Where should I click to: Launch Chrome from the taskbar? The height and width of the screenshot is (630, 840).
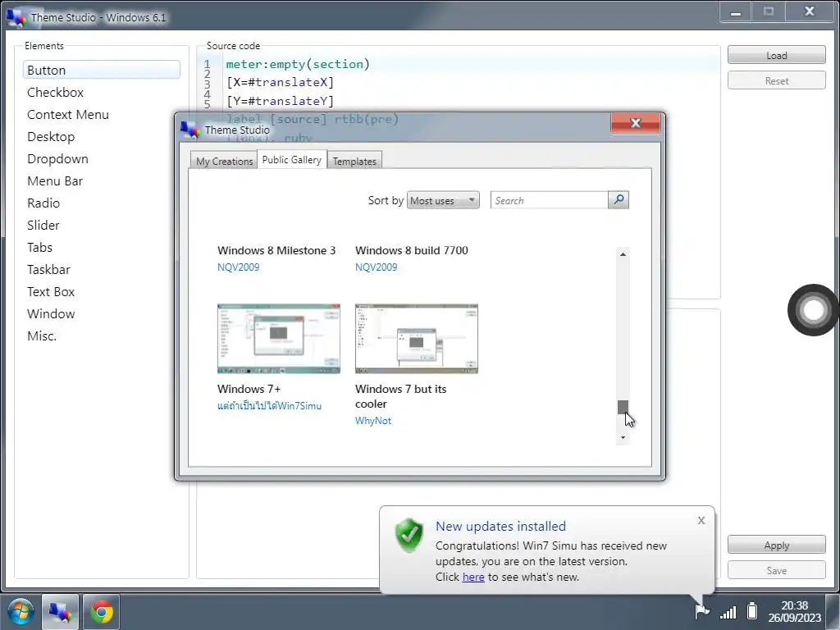[x=101, y=611]
